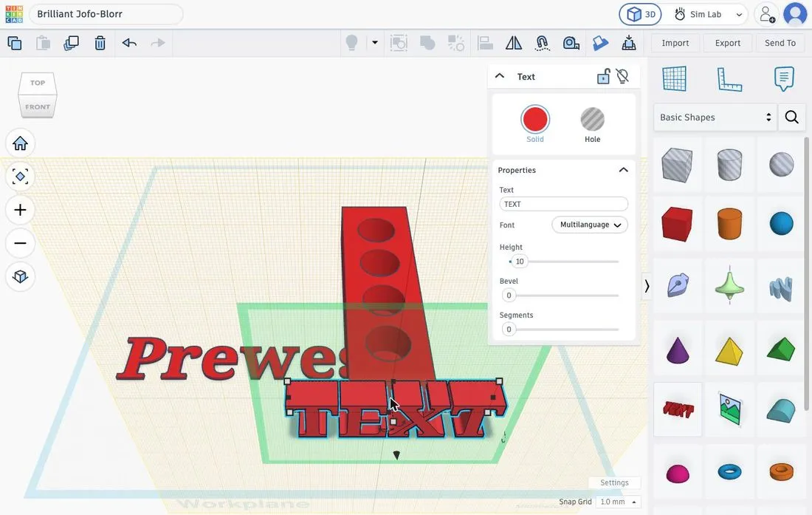This screenshot has height=515, width=812.
Task: Open the Basic Shapes category dropdown
Action: tap(715, 117)
